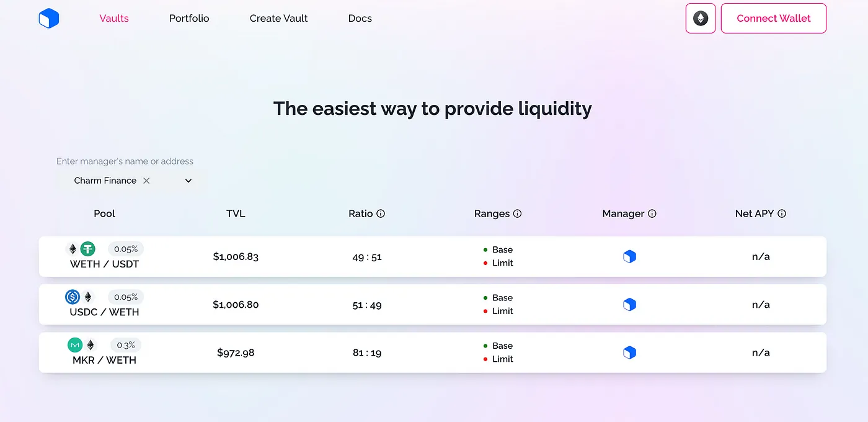Screen dimensions: 868x422
Task: Open the Create Vault page
Action: pyautogui.click(x=278, y=19)
